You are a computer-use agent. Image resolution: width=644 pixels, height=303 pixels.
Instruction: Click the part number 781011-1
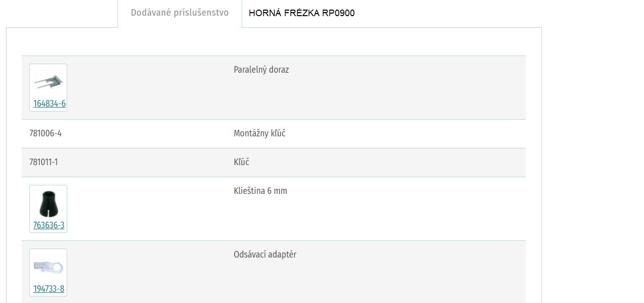(43, 163)
